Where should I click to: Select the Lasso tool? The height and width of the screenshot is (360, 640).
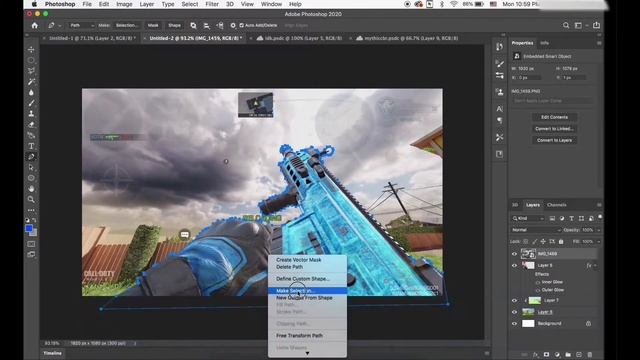[x=31, y=71]
